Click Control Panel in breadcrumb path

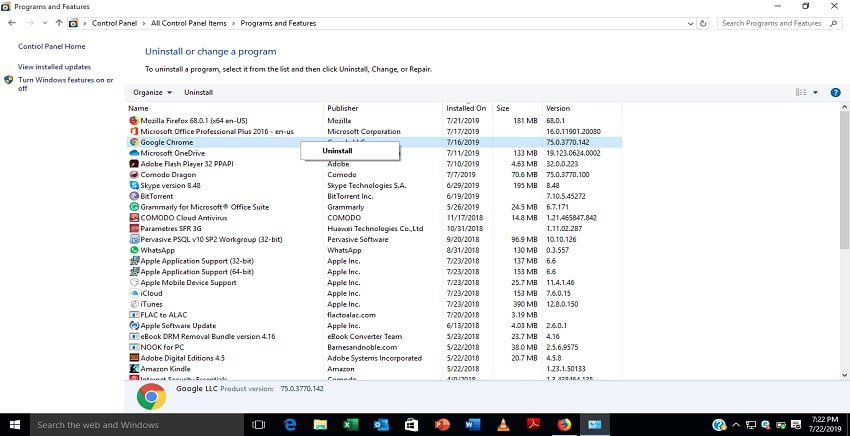coord(114,23)
